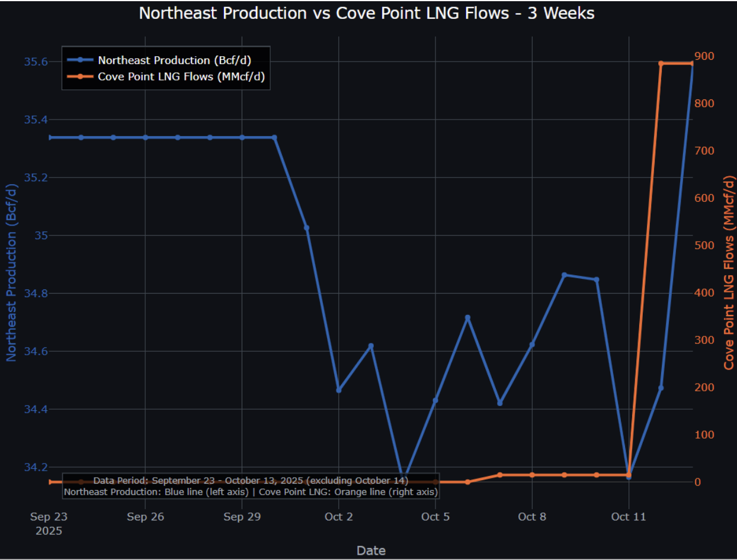
Task: Select the blue data point on Oct 1
Action: point(306,228)
